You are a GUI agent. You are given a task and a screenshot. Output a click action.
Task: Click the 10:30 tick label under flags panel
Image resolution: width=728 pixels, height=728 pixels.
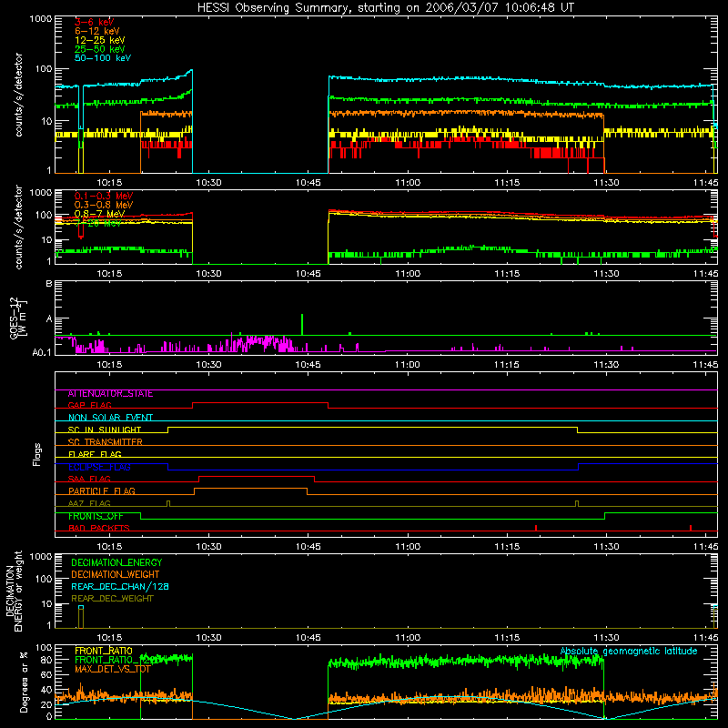point(208,547)
